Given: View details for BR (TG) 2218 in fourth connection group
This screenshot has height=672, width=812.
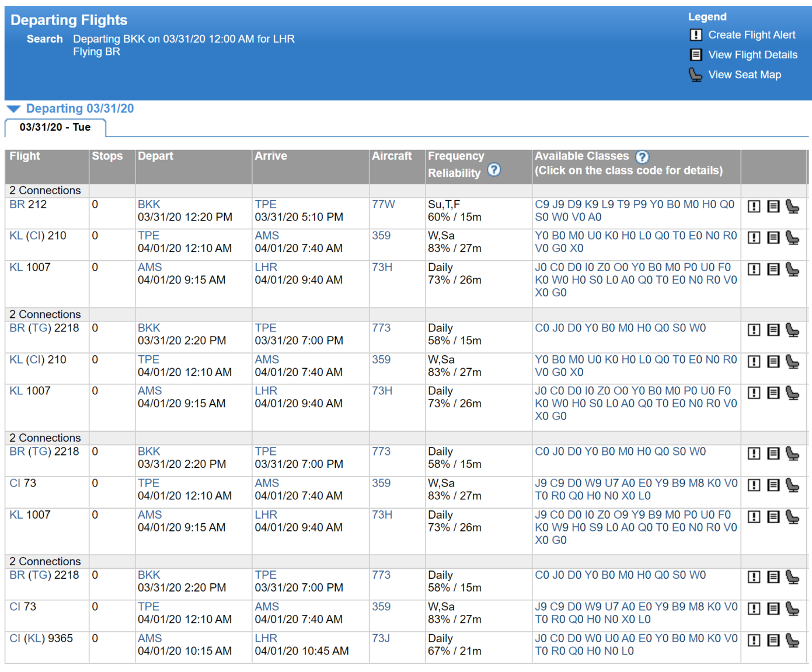Looking at the screenshot, I should (x=773, y=577).
